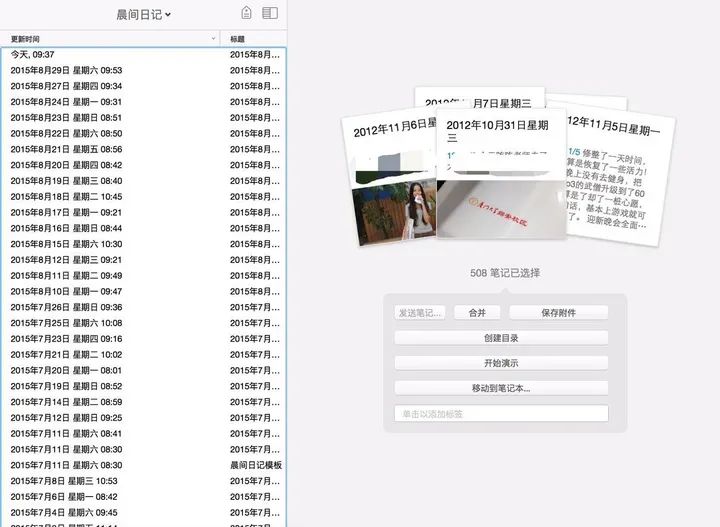Click the 晨间日记模板 title cell
This screenshot has width=720, height=527.
coord(256,465)
